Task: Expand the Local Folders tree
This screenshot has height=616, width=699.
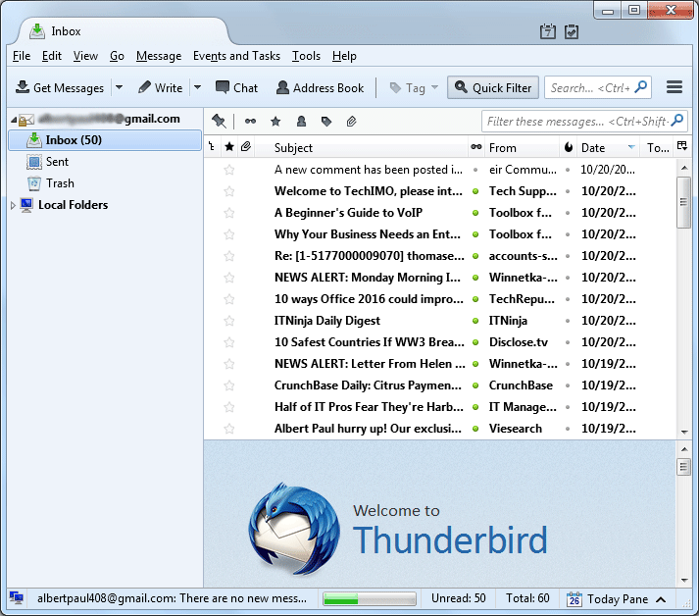Action: pos(13,205)
